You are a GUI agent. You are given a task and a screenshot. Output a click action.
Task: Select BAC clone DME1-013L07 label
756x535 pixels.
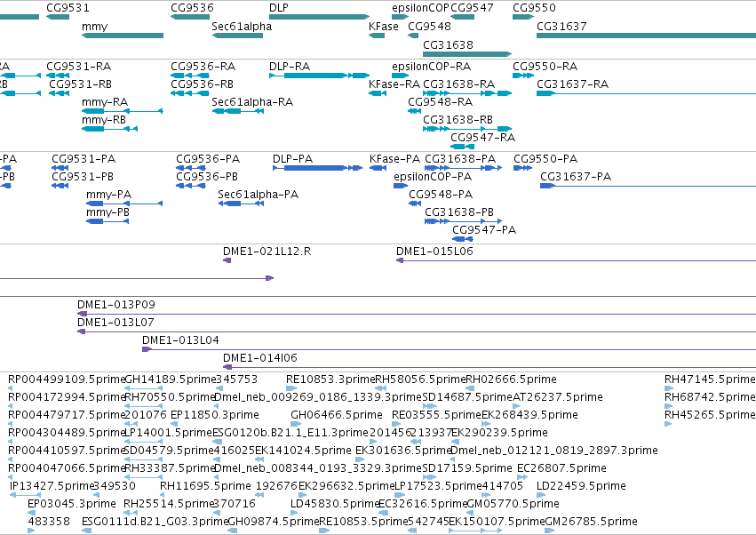click(115, 323)
